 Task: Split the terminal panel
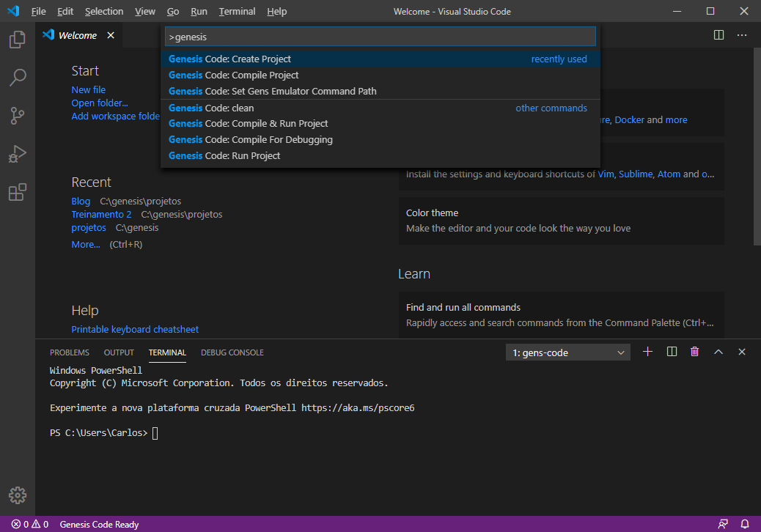click(x=672, y=352)
